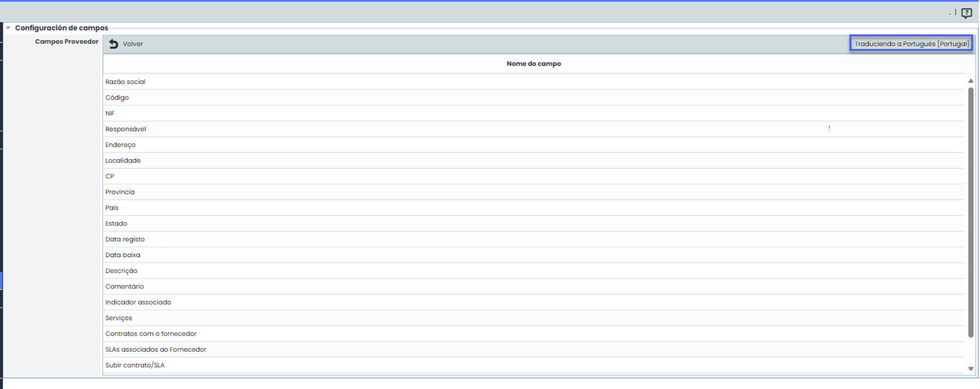
Task: Open the help icon at top right
Action: pos(966,13)
